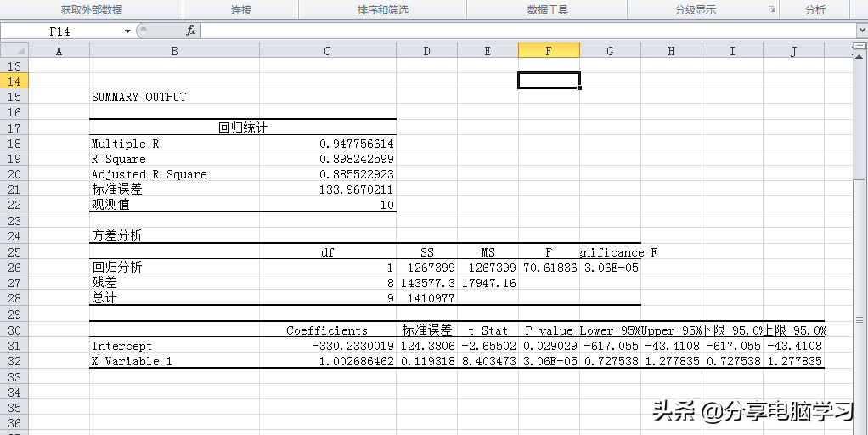Select the 回归统计 heading cell
Viewport: 868px width, 435px height.
click(x=242, y=127)
